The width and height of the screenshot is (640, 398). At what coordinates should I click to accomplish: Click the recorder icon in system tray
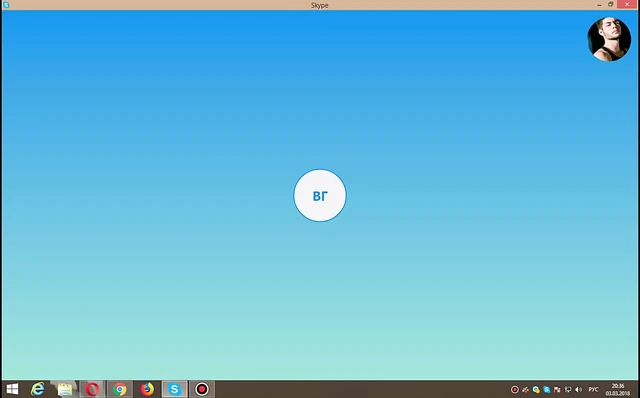(x=515, y=390)
